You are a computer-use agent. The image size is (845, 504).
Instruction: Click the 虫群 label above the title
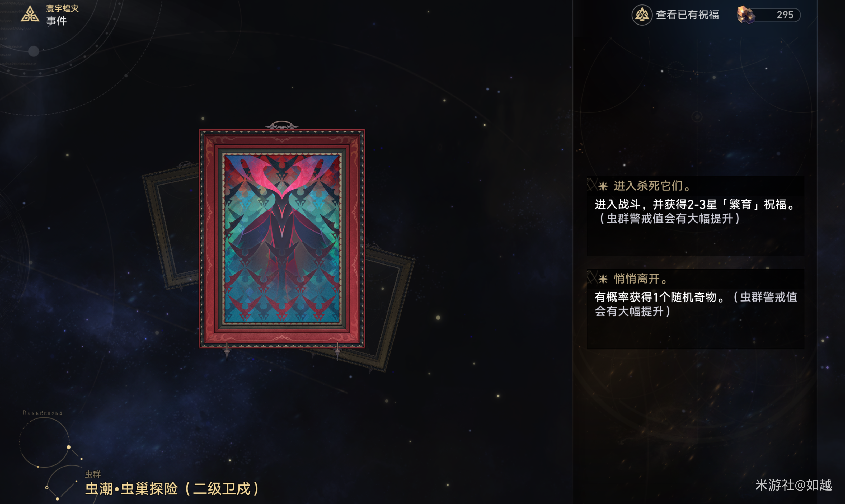[x=93, y=474]
